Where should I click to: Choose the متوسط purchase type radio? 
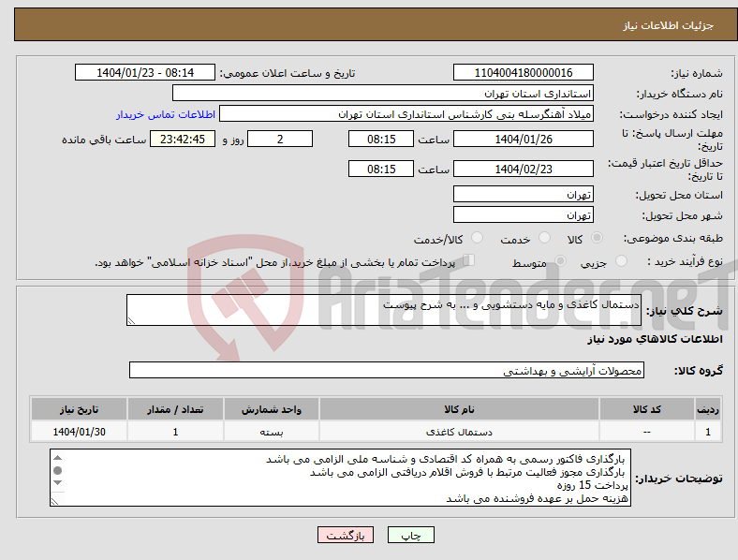pyautogui.click(x=560, y=260)
